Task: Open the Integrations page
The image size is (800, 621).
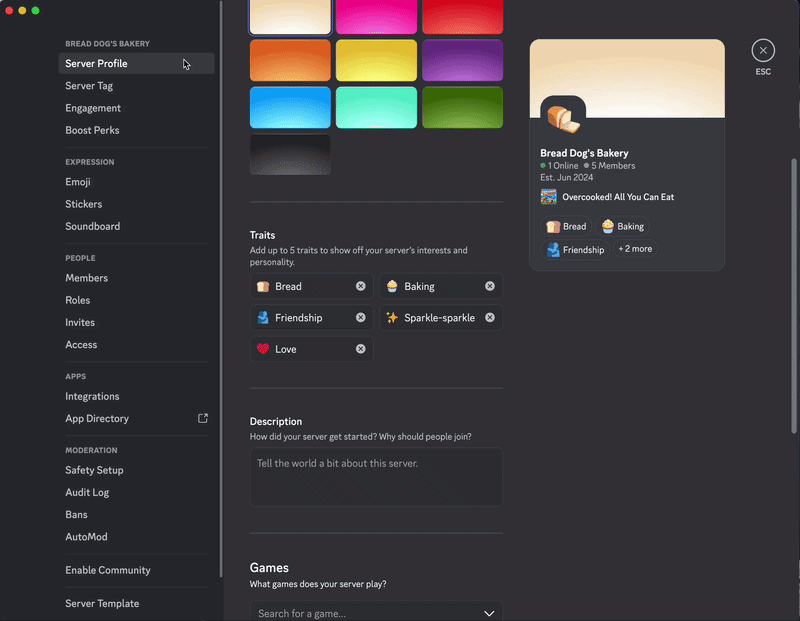Action: tap(136, 396)
